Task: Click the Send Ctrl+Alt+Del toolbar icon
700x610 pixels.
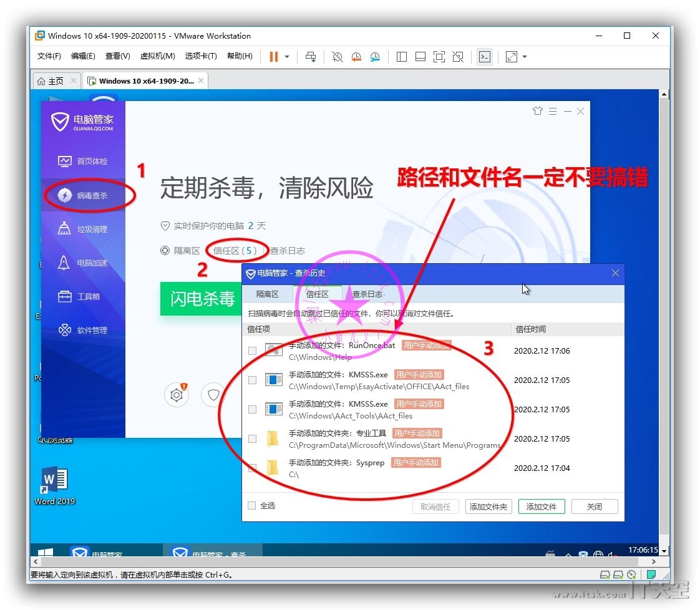Action: (311, 57)
